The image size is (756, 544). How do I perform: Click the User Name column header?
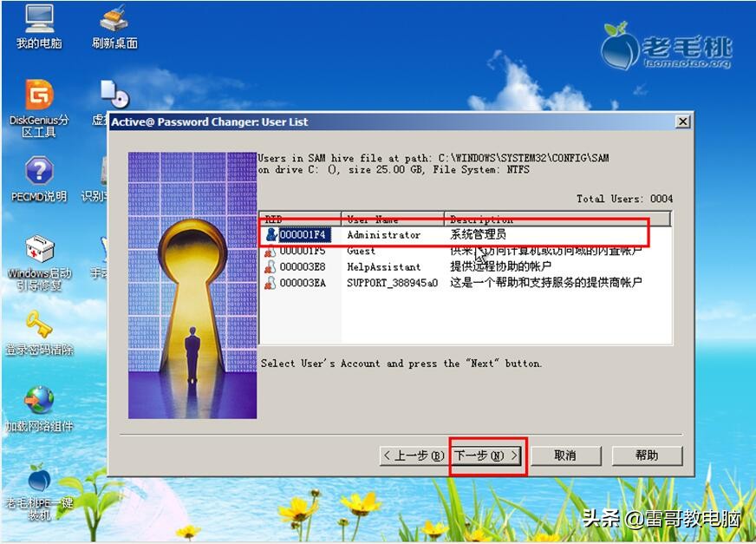pyautogui.click(x=393, y=220)
